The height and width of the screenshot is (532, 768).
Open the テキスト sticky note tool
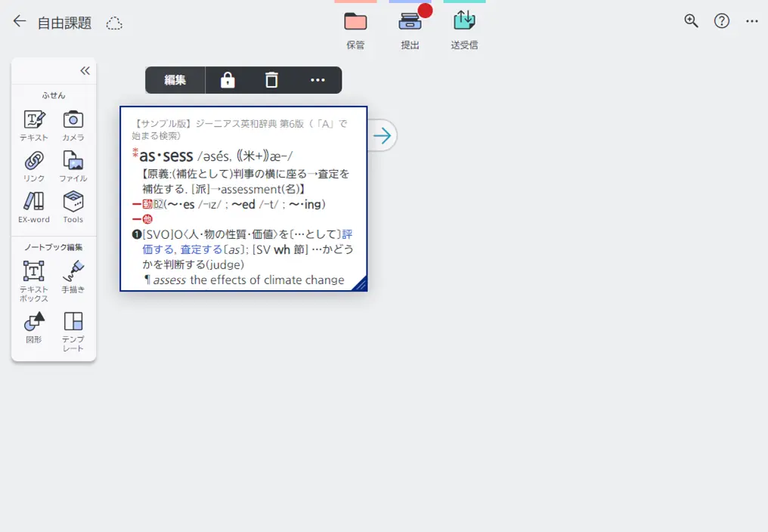tap(33, 125)
